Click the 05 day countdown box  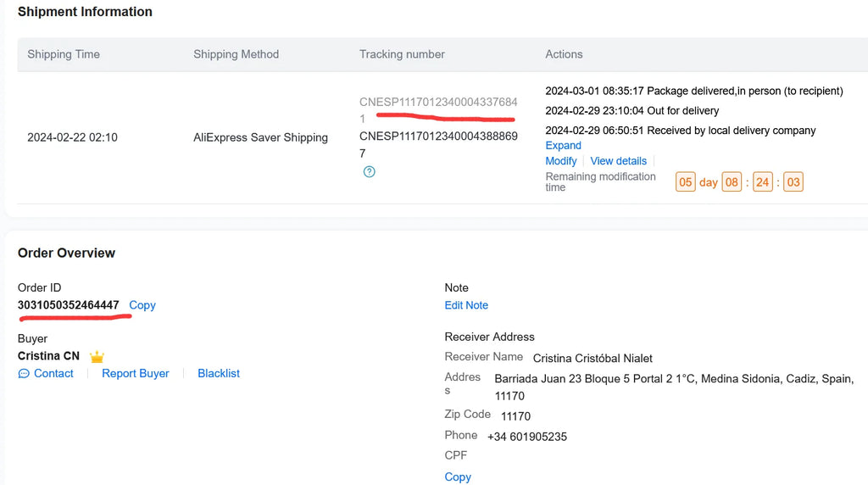[686, 182]
